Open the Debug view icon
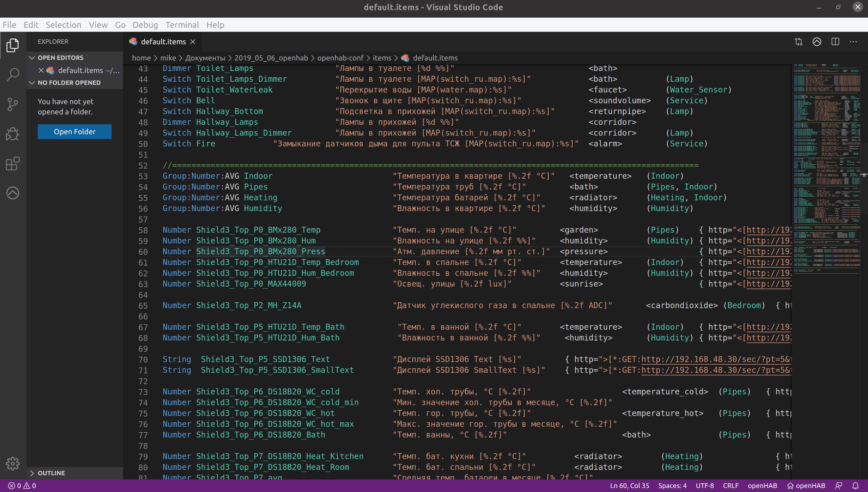 pyautogui.click(x=13, y=134)
